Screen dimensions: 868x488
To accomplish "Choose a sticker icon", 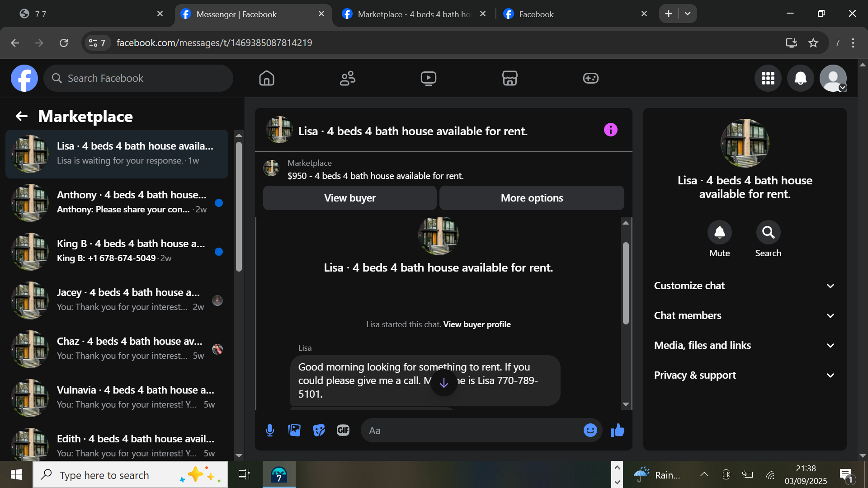I will pyautogui.click(x=319, y=430).
